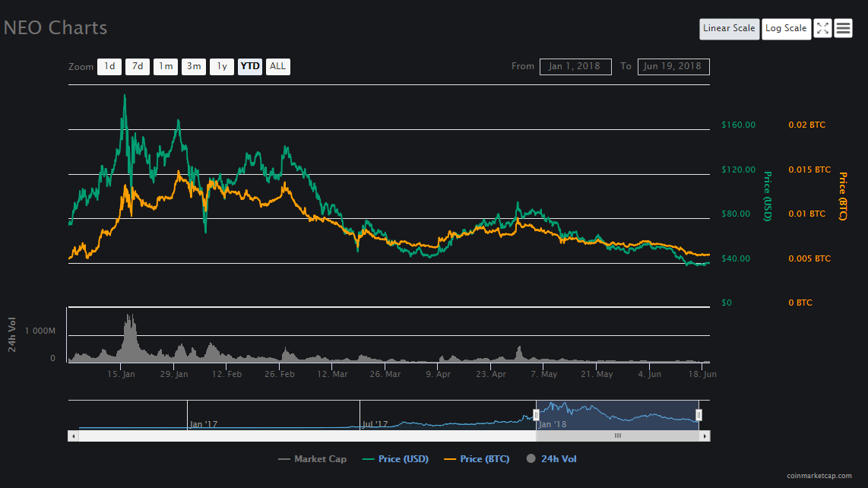Click the 12. Feb date label
The image size is (868, 488).
click(227, 375)
